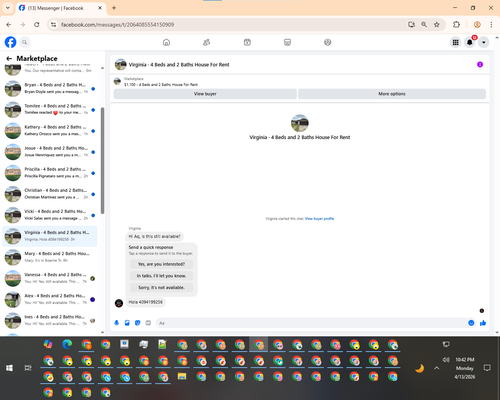Choose a sticker icon

point(138,323)
